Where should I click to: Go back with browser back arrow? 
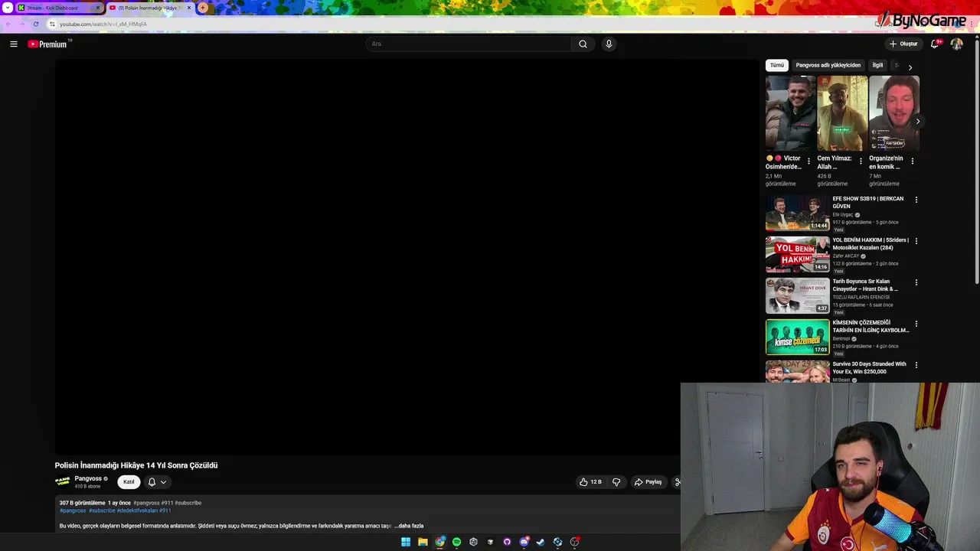tap(8, 24)
